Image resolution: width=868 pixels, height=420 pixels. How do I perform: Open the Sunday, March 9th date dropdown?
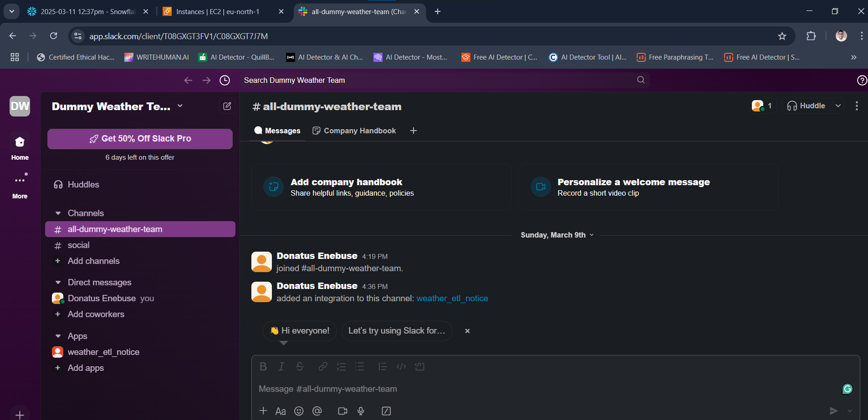click(x=557, y=235)
